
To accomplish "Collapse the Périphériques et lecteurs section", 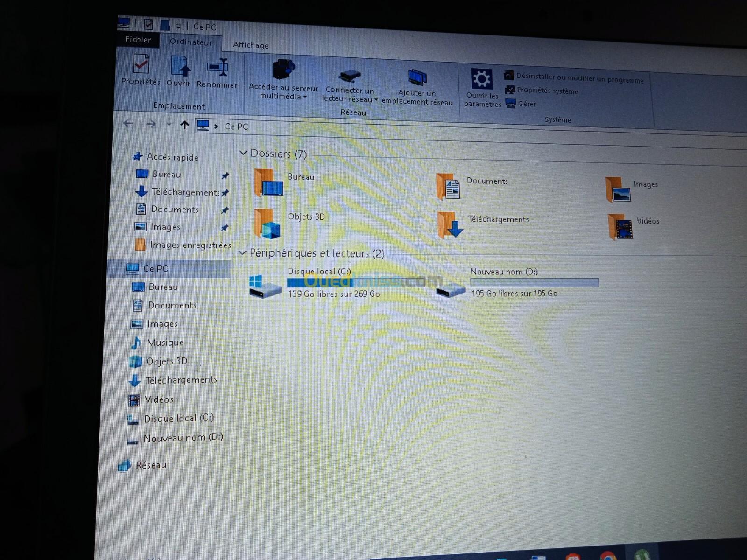I will (x=242, y=252).
